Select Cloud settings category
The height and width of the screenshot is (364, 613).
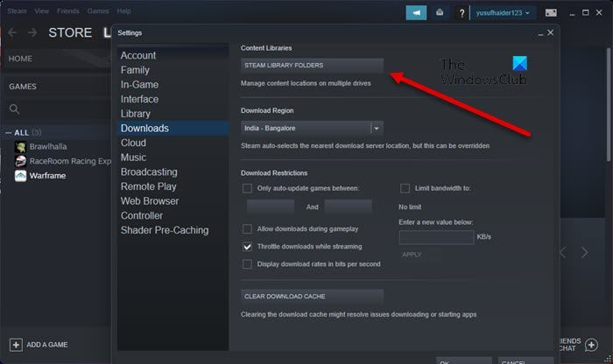(x=173, y=143)
